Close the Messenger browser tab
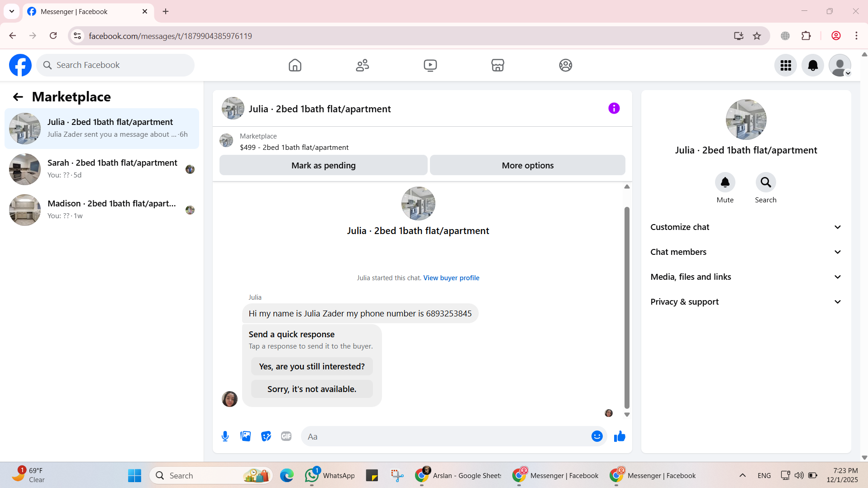Image resolution: width=868 pixels, height=488 pixels. pos(145,11)
